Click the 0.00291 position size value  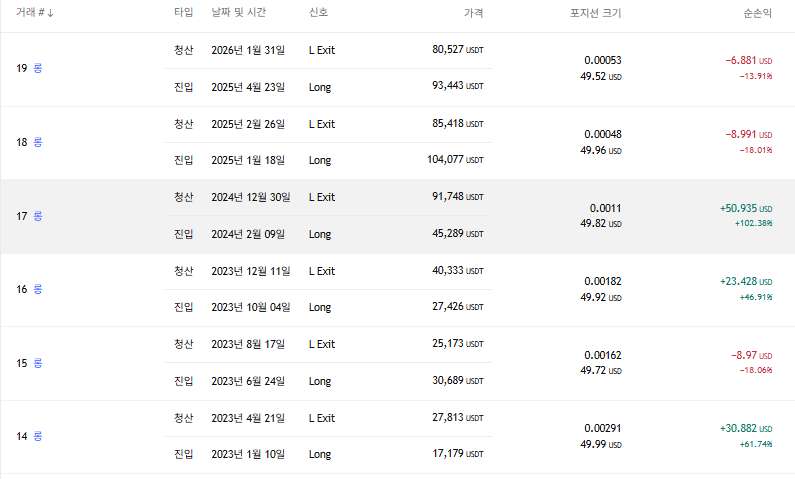pos(603,428)
